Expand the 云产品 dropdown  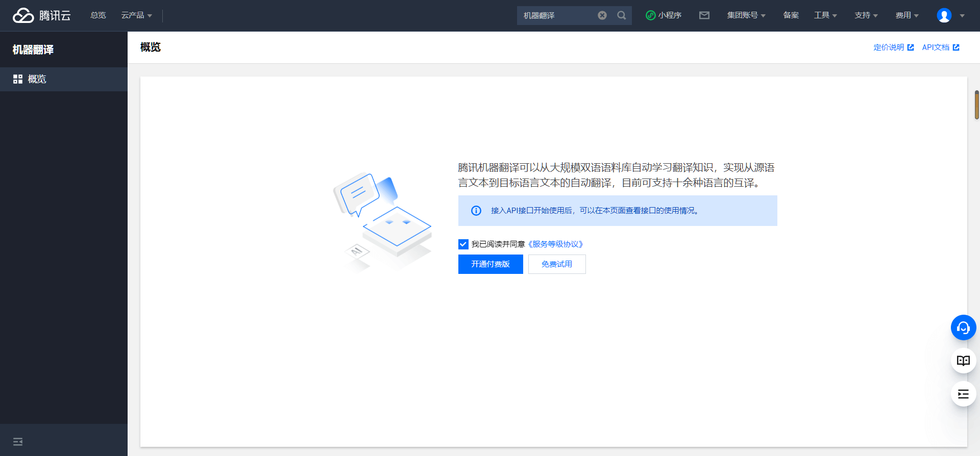tap(136, 15)
